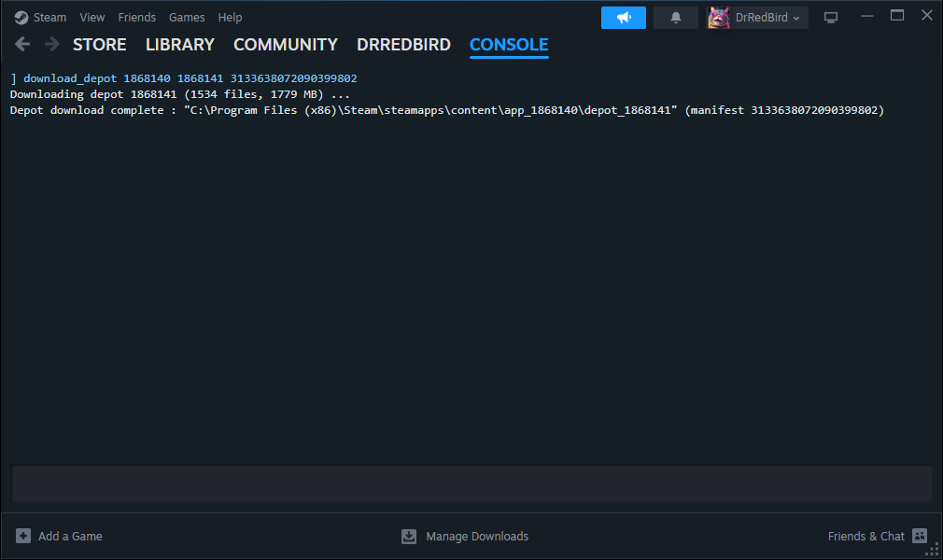Minimize the Steam window

(x=866, y=16)
